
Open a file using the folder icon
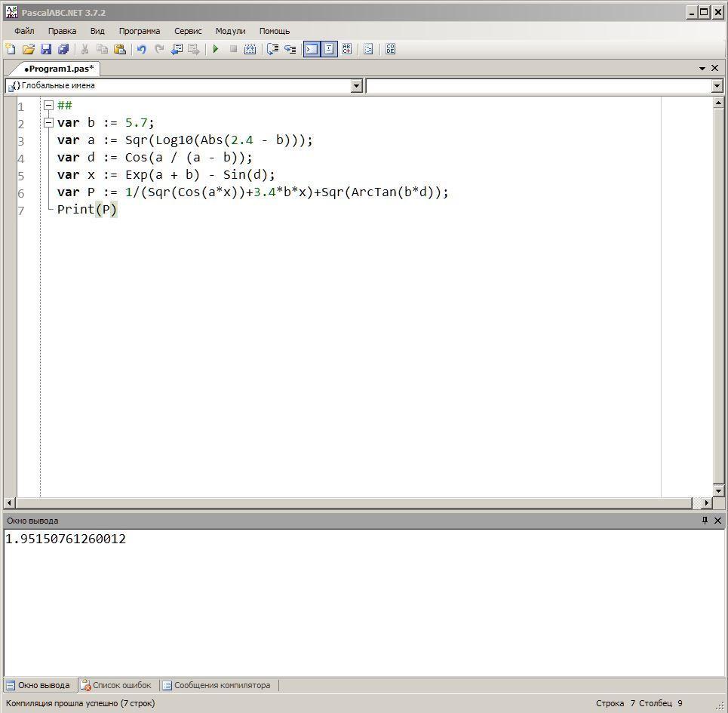click(x=28, y=49)
